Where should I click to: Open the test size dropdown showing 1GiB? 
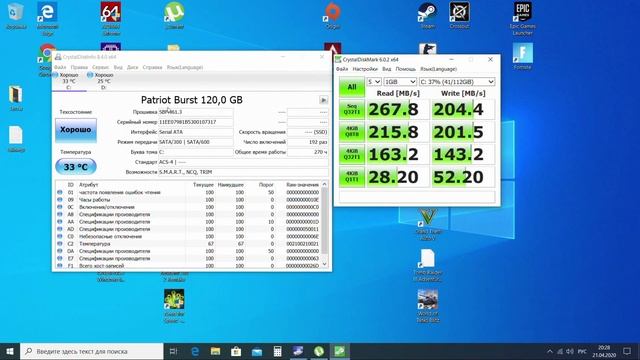[x=400, y=82]
